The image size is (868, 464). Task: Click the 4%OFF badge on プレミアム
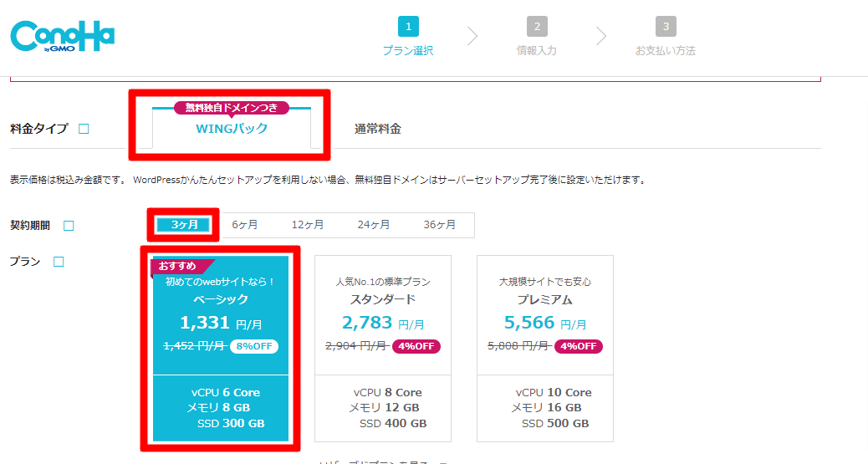pyautogui.click(x=579, y=346)
